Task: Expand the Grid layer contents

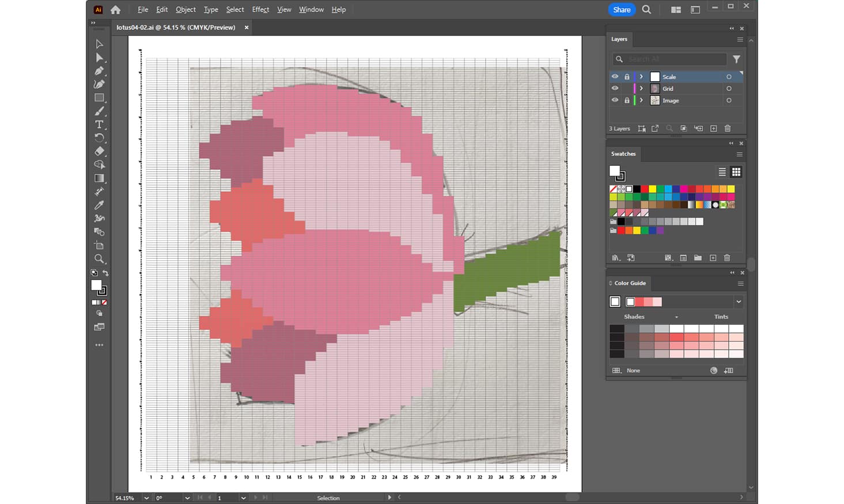Action: coord(641,89)
